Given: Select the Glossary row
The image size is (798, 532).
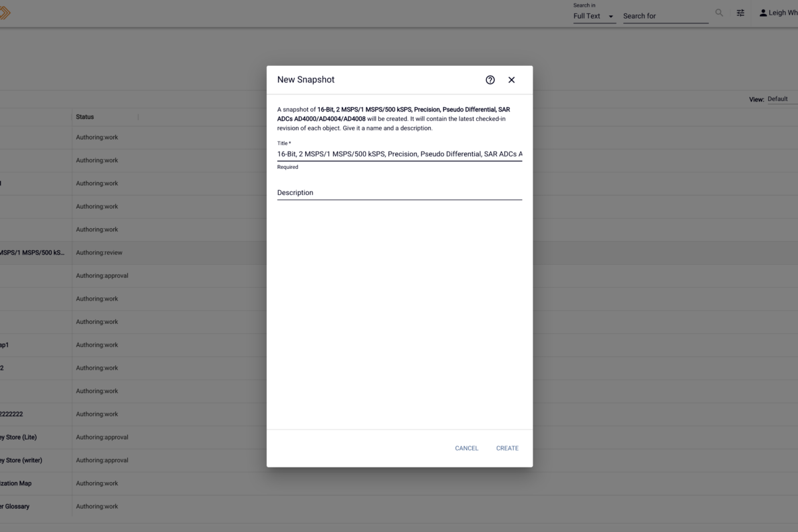Looking at the screenshot, I should (x=399, y=507).
